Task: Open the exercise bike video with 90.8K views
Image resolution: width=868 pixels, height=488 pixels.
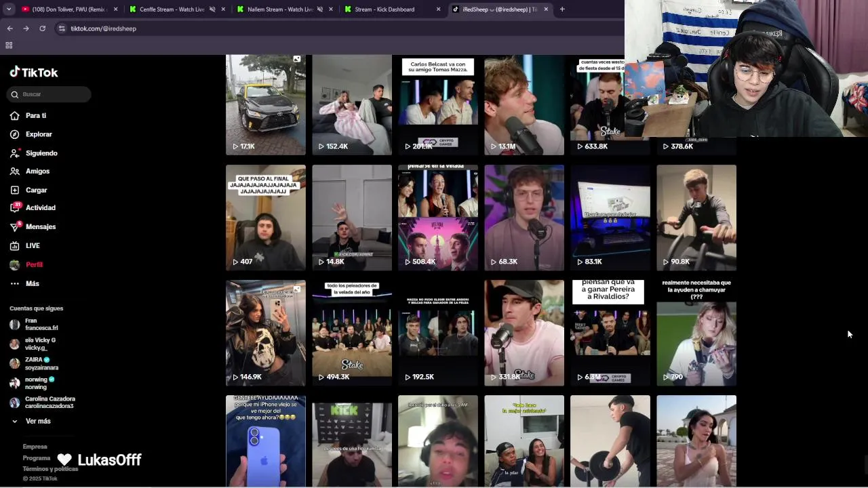Action: point(696,218)
